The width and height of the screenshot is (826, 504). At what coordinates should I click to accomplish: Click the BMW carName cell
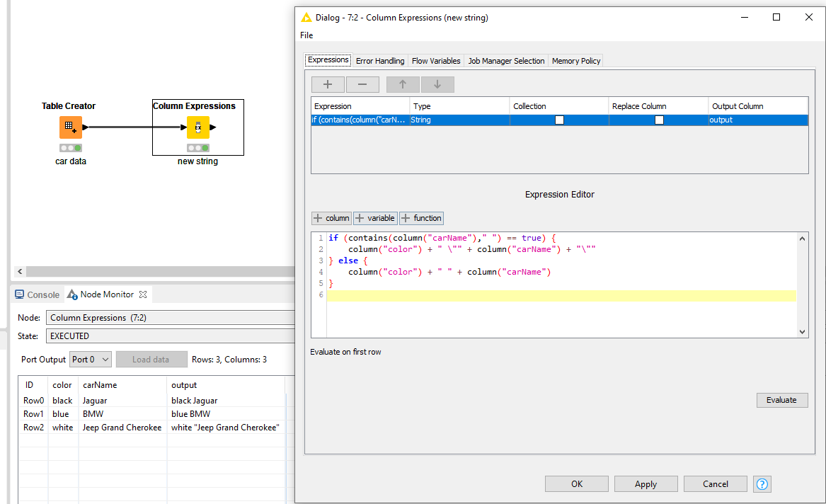point(122,414)
